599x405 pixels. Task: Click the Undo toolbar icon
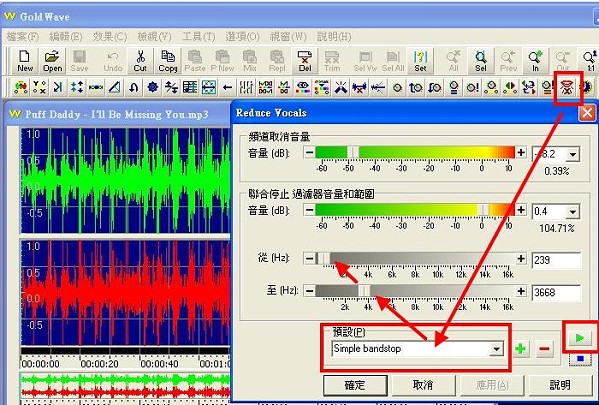point(113,61)
